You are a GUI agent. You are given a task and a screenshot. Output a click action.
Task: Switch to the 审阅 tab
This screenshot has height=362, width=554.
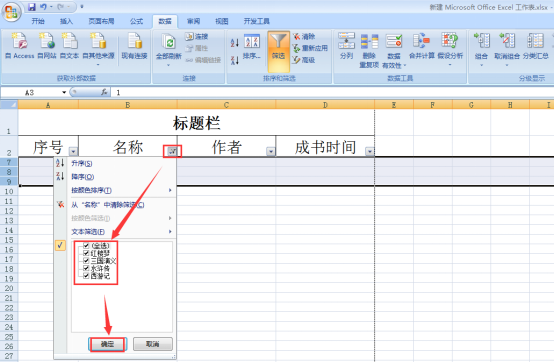[193, 21]
